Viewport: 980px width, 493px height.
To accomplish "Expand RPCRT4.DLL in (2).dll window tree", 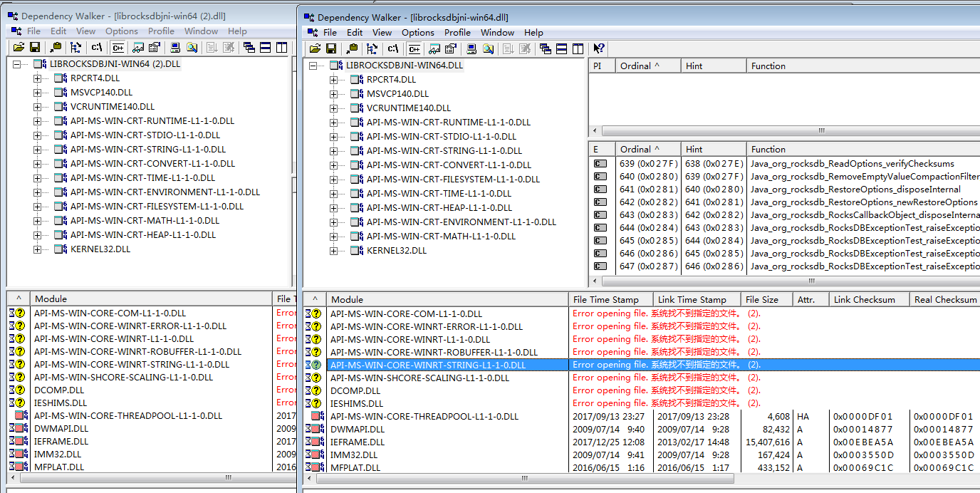I will point(37,78).
